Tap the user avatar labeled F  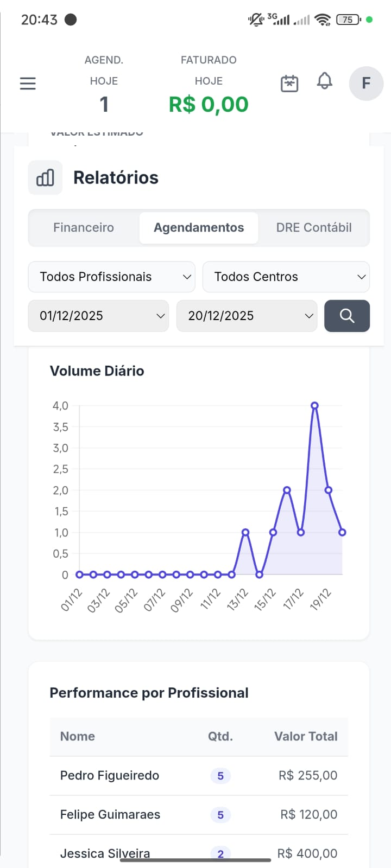pyautogui.click(x=366, y=83)
